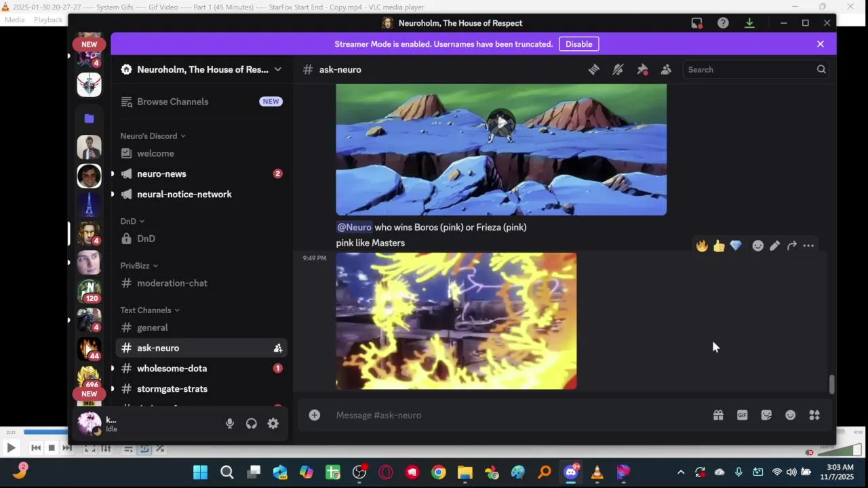Image resolution: width=868 pixels, height=488 pixels.
Task: Add thumbs up reaction to message
Action: [x=719, y=245]
